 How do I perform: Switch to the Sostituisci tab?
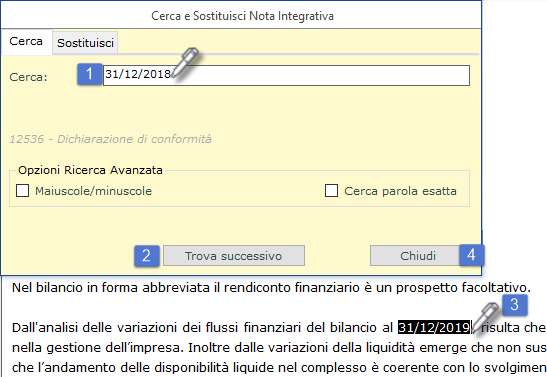click(x=85, y=43)
